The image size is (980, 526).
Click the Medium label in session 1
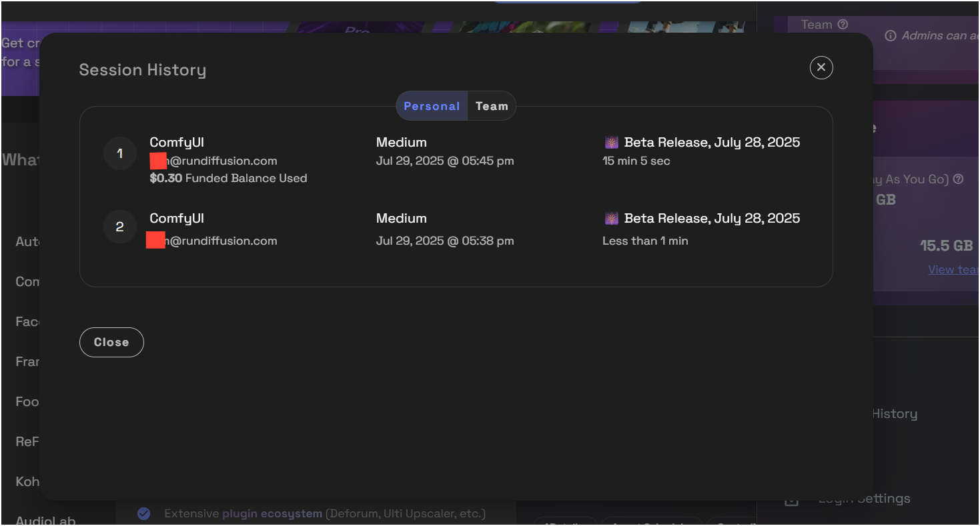coord(402,143)
